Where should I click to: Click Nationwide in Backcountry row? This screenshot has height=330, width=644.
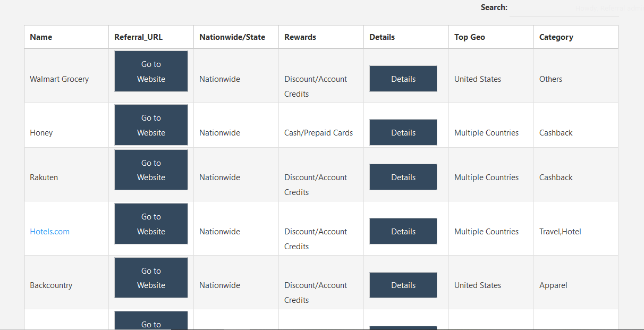[219, 285]
